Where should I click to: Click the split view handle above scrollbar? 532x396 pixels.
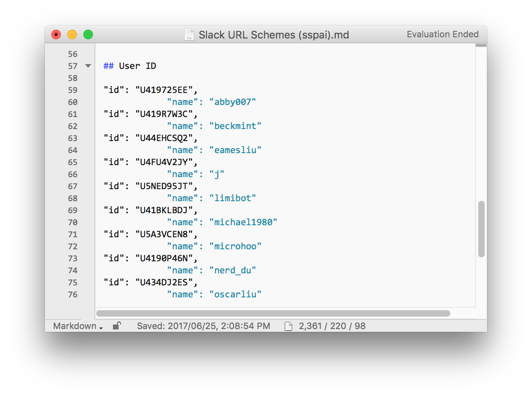pos(481,45)
